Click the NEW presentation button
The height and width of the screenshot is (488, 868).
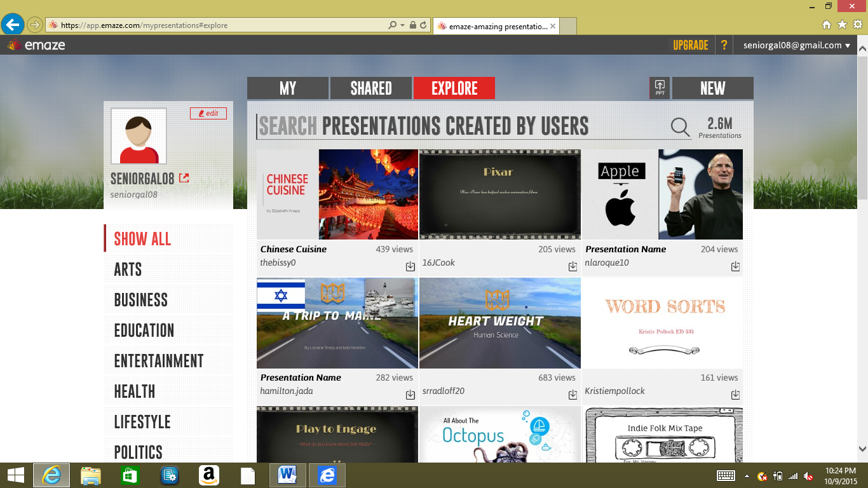point(712,88)
